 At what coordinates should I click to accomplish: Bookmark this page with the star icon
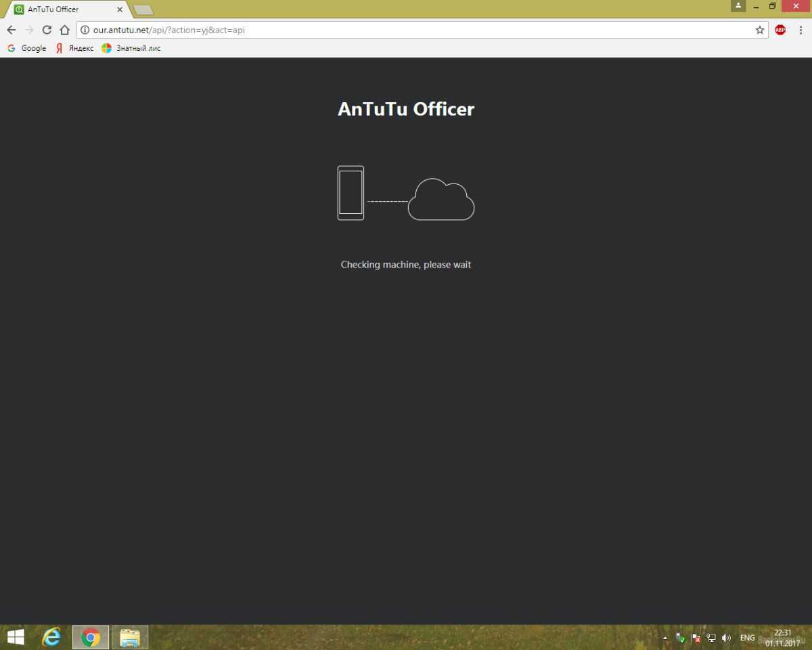pos(759,30)
